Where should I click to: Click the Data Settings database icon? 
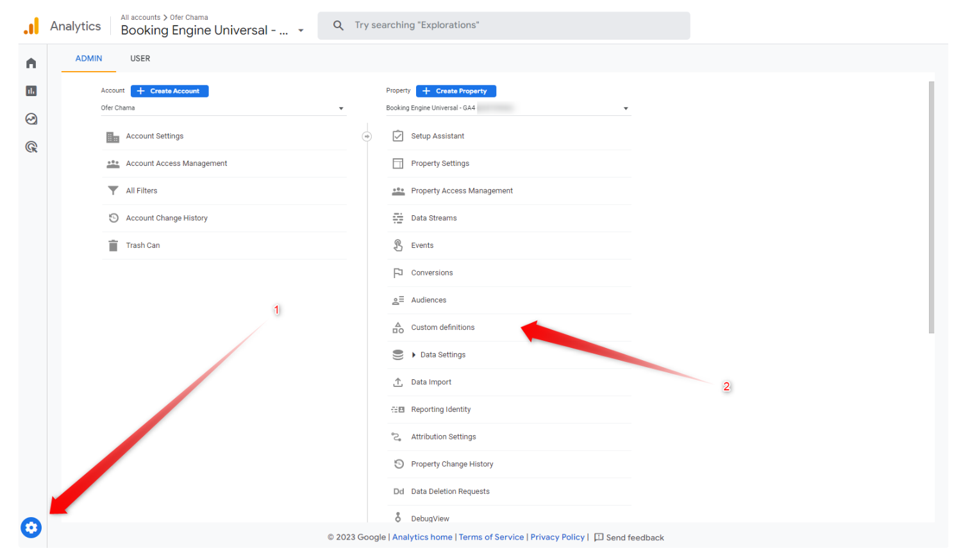pos(398,355)
